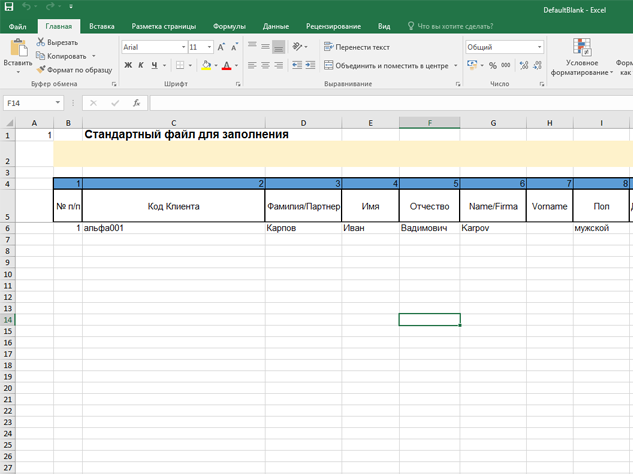Open Условное форматирование menu

[x=582, y=57]
